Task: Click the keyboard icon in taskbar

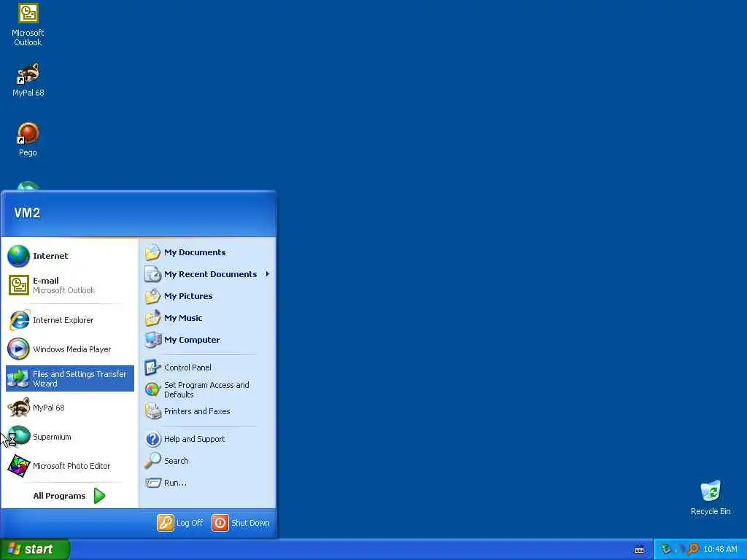Action: click(639, 550)
